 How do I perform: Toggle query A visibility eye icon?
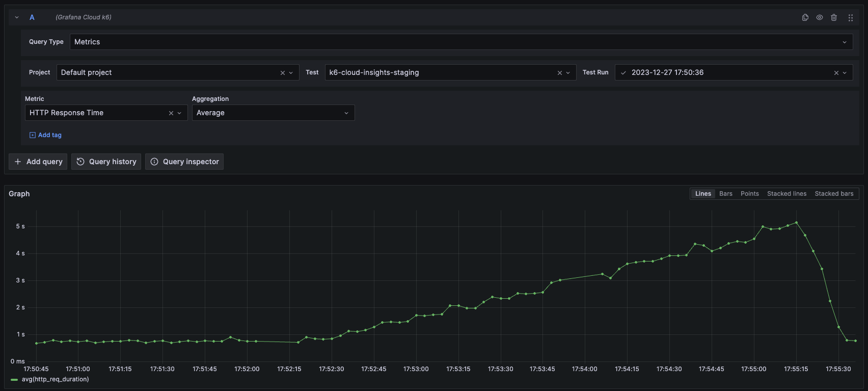820,17
